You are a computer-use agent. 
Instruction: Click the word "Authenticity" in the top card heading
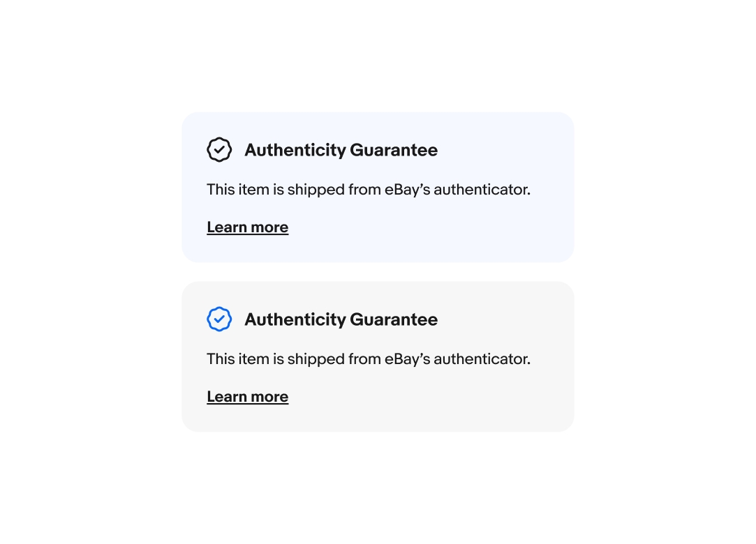click(x=295, y=150)
